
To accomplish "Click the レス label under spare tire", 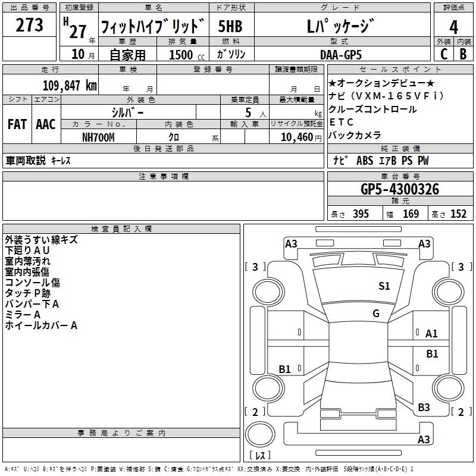I will pos(259,456).
